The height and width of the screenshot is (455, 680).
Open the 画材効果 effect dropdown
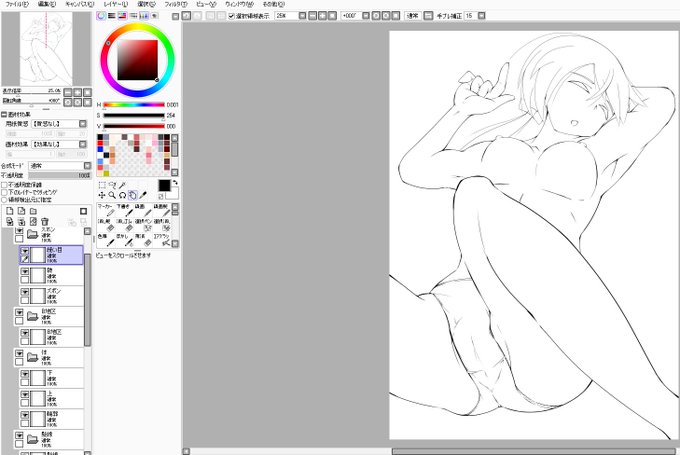(x=60, y=144)
